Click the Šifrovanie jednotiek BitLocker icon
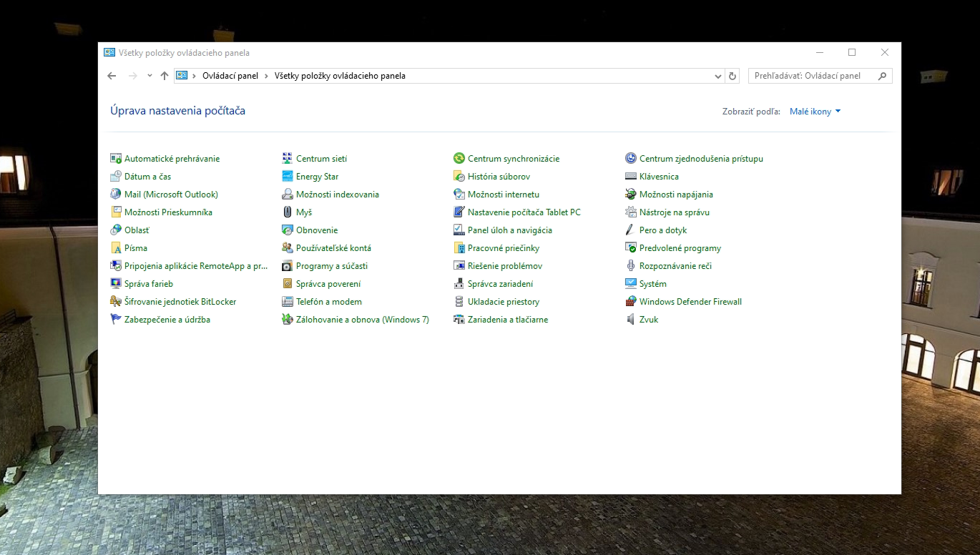Viewport: 980px width, 555px height. [x=116, y=302]
